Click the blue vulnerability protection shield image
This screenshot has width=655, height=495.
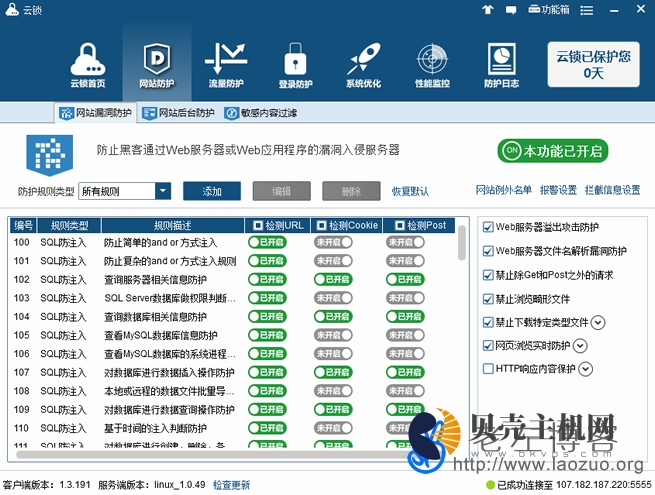point(50,155)
